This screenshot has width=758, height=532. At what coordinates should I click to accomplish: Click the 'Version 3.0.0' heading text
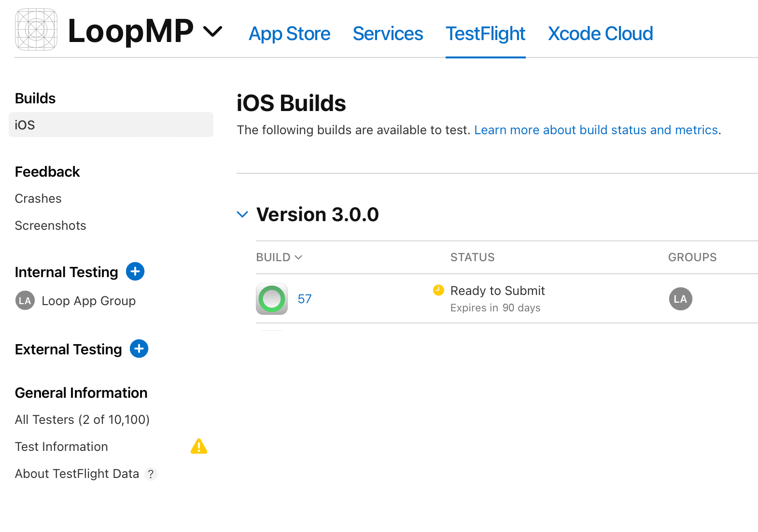tap(318, 214)
